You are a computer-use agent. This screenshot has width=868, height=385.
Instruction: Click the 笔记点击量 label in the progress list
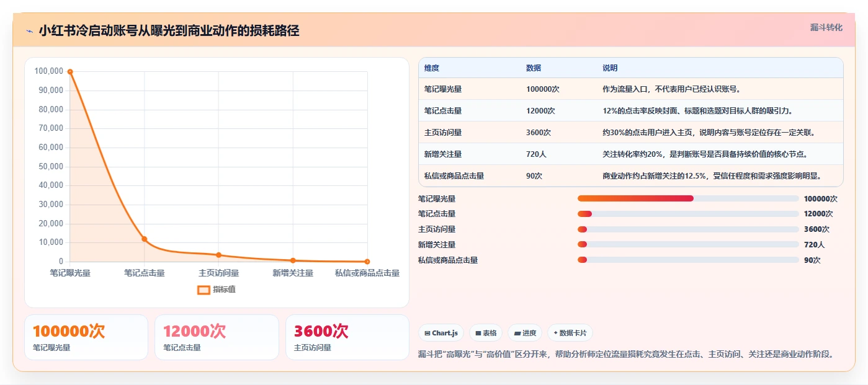pyautogui.click(x=437, y=214)
